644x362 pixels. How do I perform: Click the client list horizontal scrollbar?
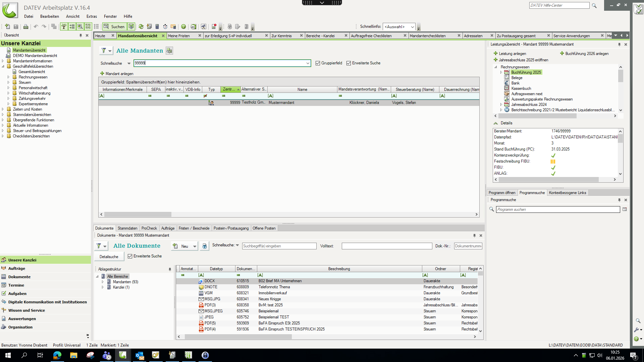click(138, 215)
